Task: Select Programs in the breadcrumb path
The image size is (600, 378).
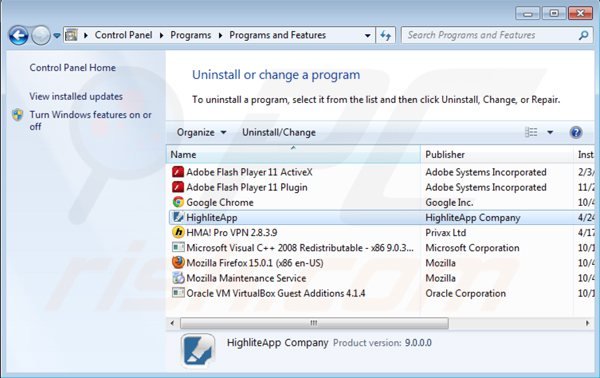Action: [191, 35]
